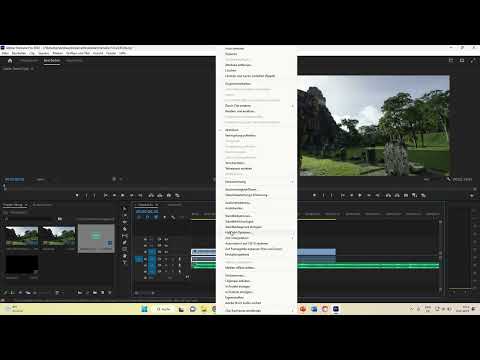
Task: Switch to Importieren workspace tab
Action: [29, 61]
